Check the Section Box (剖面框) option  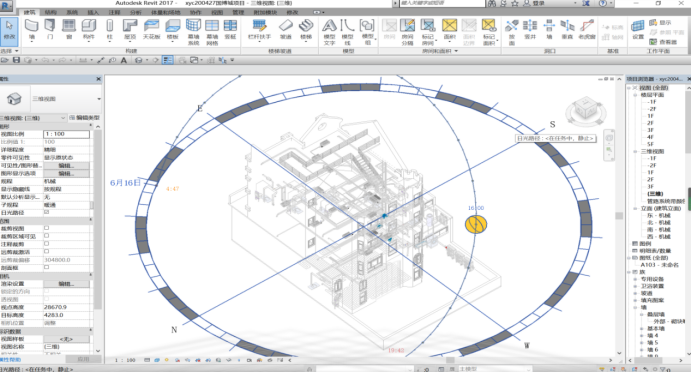tap(46, 268)
